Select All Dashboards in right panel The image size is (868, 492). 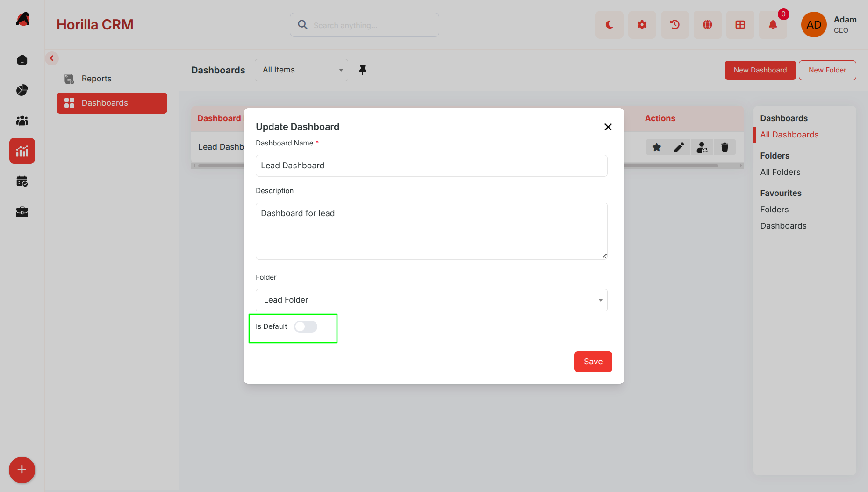789,135
